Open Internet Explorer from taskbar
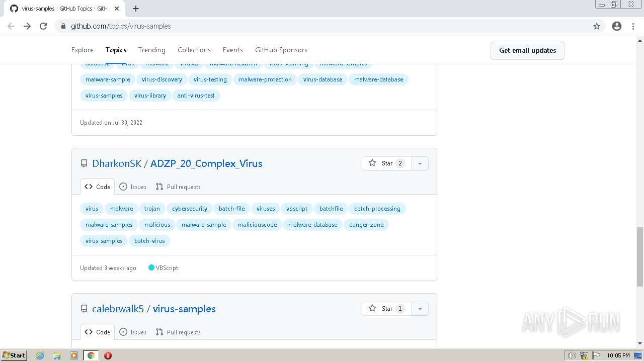 click(40, 355)
